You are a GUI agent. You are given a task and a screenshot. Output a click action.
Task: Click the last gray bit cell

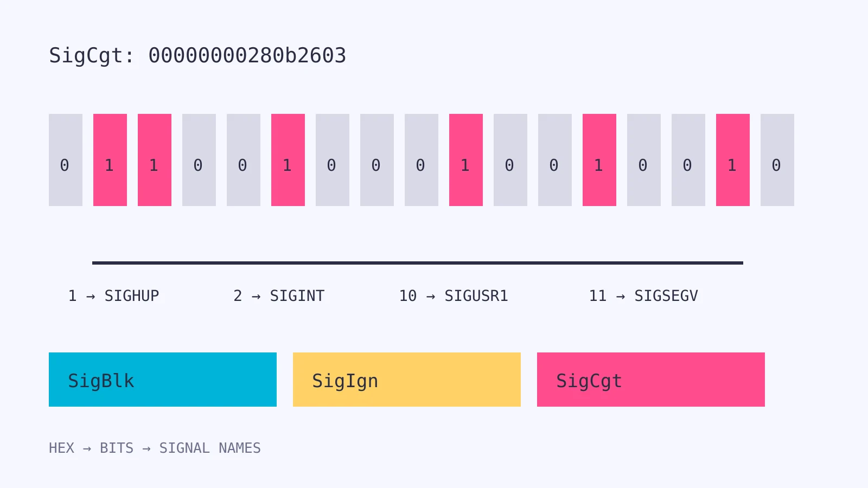pos(777,160)
